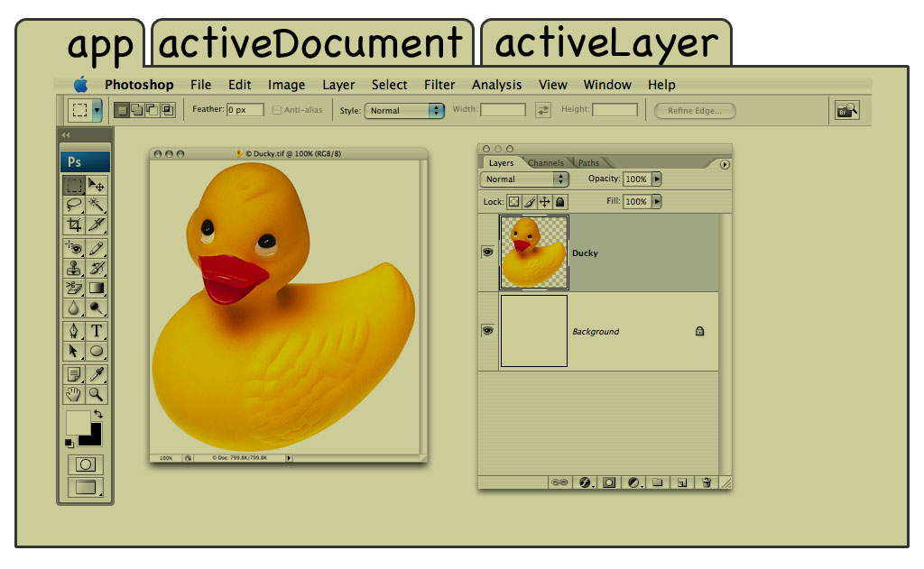Image resolution: width=924 pixels, height=569 pixels.
Task: Pick the Blur tool
Action: 74,308
